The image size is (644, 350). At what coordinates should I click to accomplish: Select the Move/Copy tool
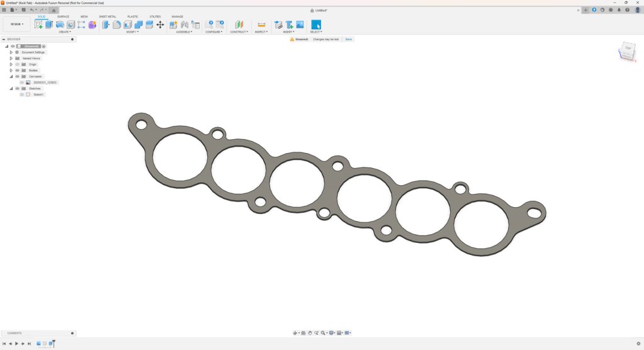tap(160, 25)
